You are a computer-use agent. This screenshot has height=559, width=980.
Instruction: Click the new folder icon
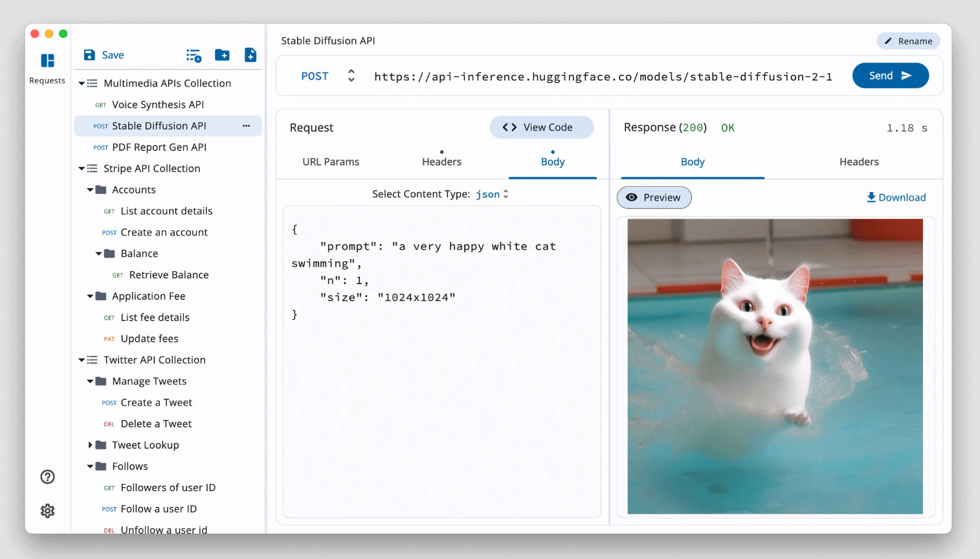click(222, 55)
